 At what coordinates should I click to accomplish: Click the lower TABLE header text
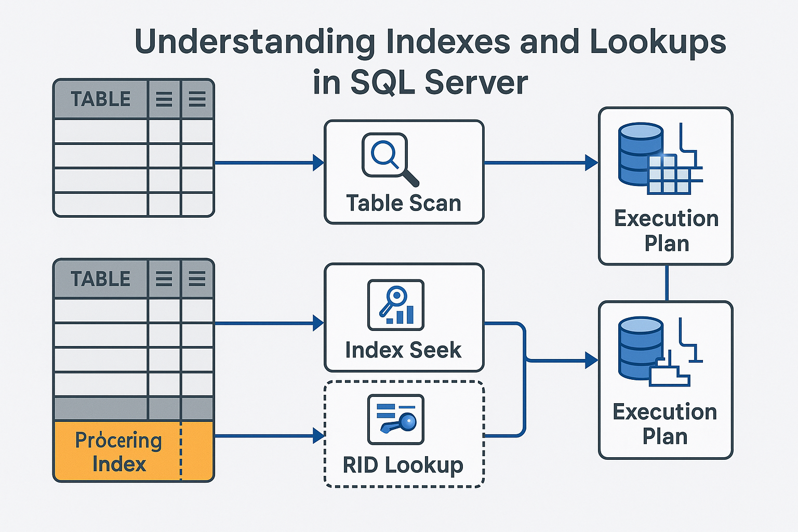[x=101, y=279]
